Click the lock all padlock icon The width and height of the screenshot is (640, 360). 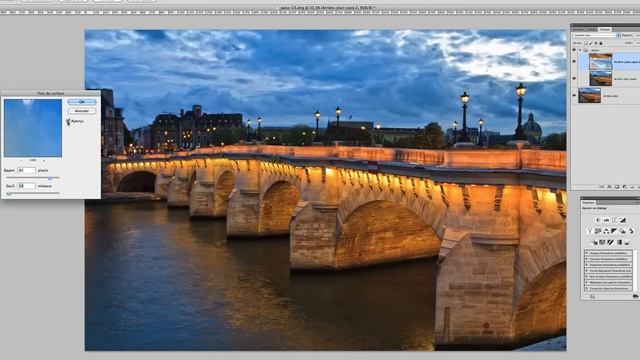click(x=601, y=43)
